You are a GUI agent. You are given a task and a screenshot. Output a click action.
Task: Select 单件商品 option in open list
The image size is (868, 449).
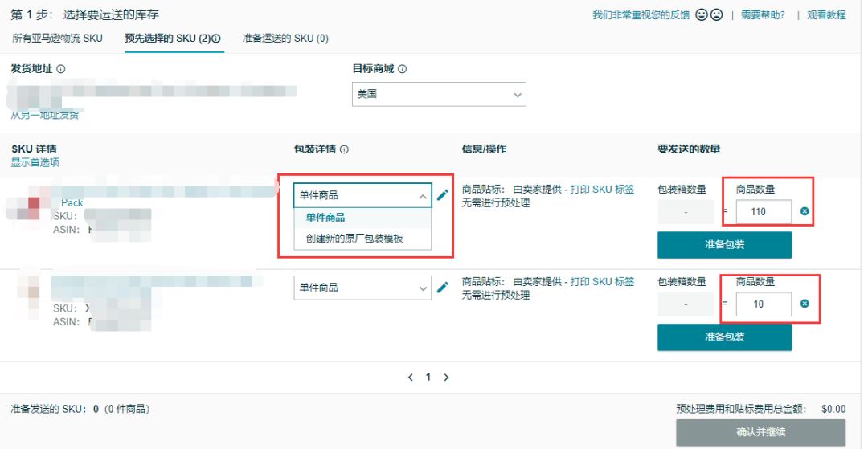362,218
